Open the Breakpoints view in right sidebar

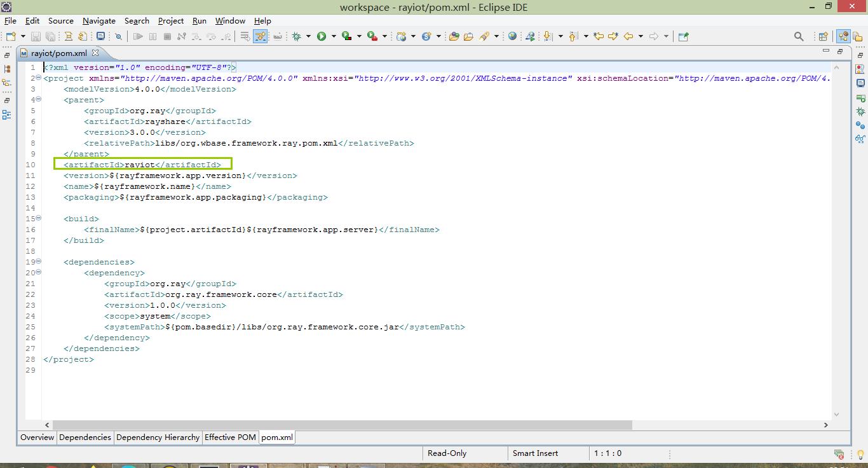860,125
